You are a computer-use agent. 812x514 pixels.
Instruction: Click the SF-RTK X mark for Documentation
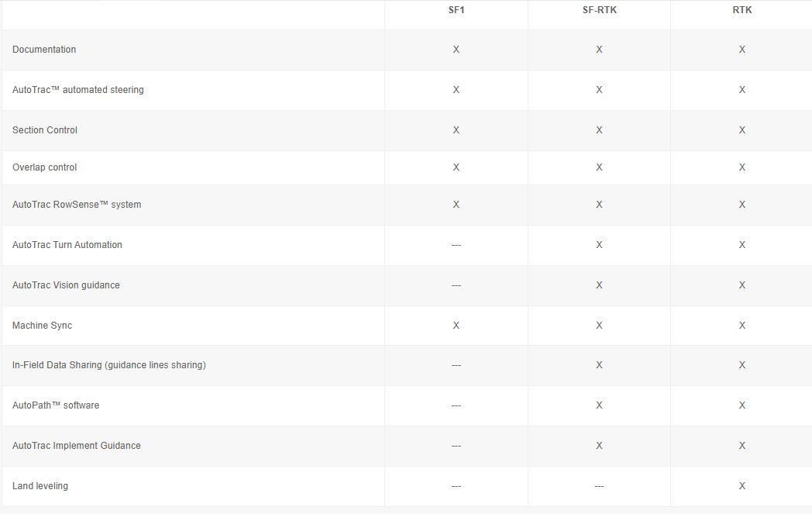599,50
